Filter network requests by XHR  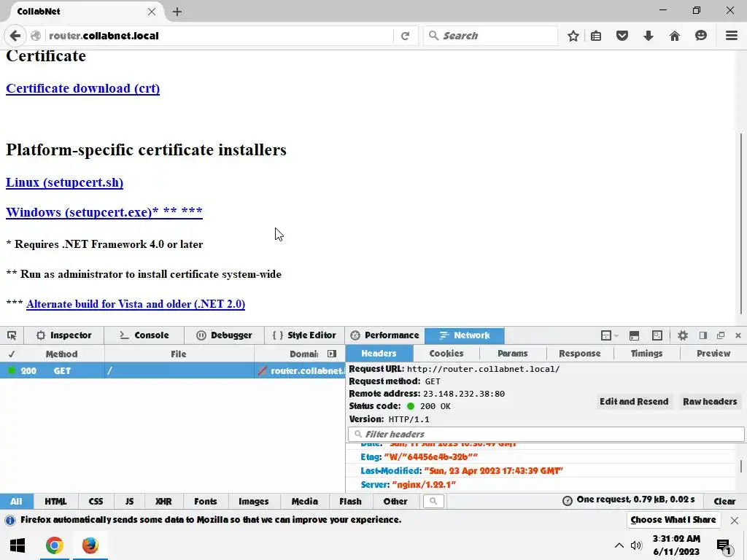163,501
